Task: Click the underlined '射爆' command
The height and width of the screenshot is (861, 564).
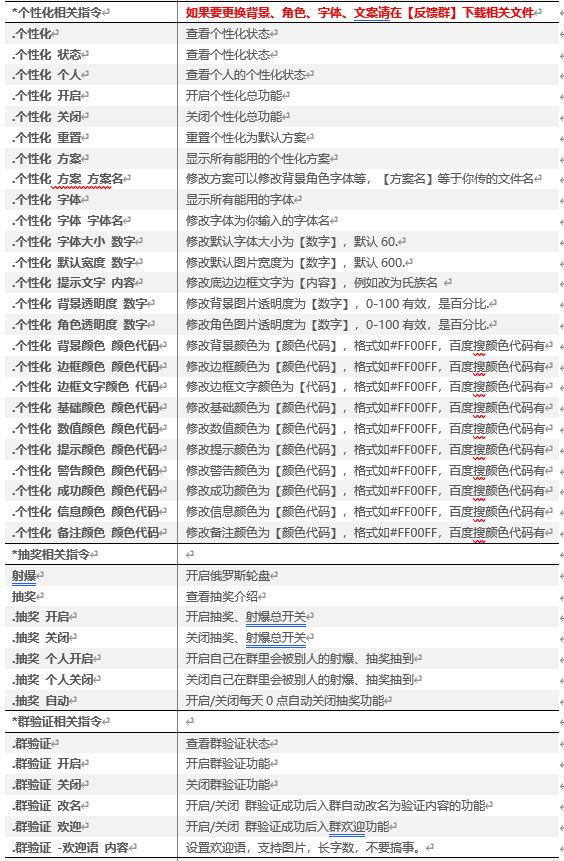Action: (x=24, y=575)
